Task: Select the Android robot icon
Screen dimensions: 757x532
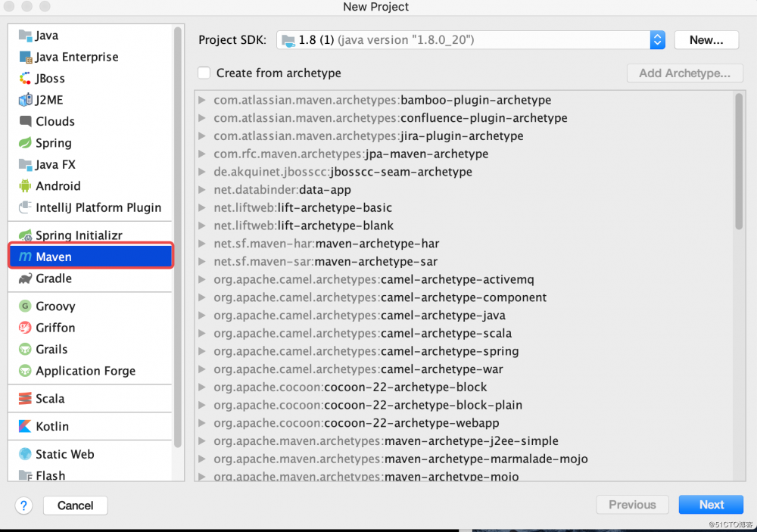Action: pos(25,186)
